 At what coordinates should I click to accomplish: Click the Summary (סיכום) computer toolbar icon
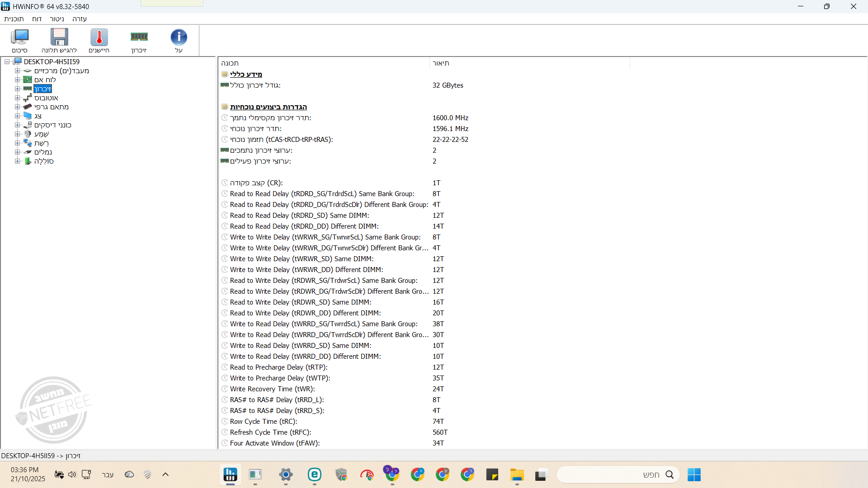[x=19, y=40]
